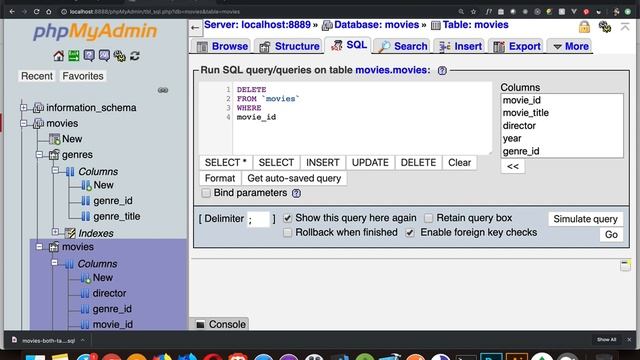Reload the navigation panel icon
Image resolution: width=640 pixels, height=360 pixels.
coord(135,56)
